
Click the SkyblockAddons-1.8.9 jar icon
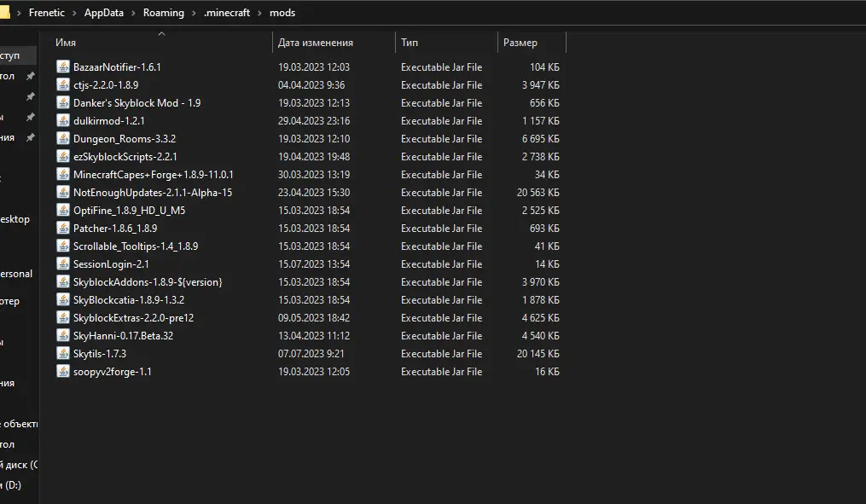coord(63,282)
